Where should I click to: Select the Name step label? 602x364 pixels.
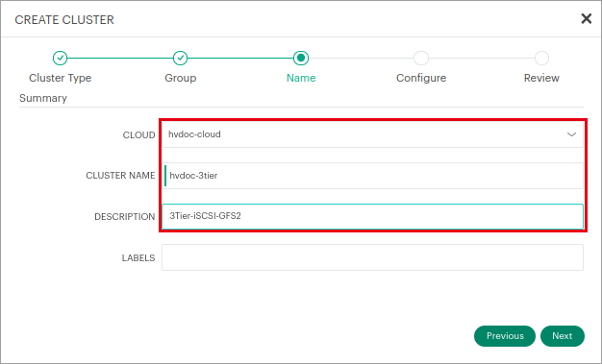[301, 78]
